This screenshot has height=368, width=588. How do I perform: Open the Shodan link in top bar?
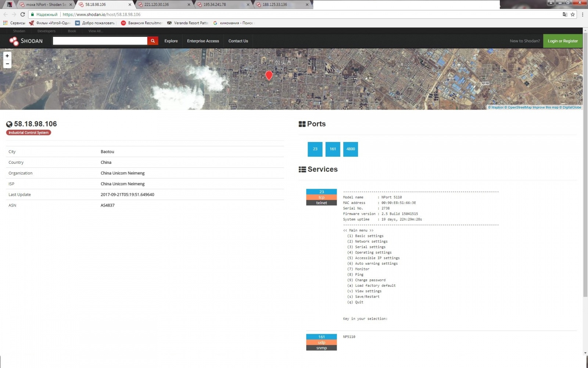point(19,31)
